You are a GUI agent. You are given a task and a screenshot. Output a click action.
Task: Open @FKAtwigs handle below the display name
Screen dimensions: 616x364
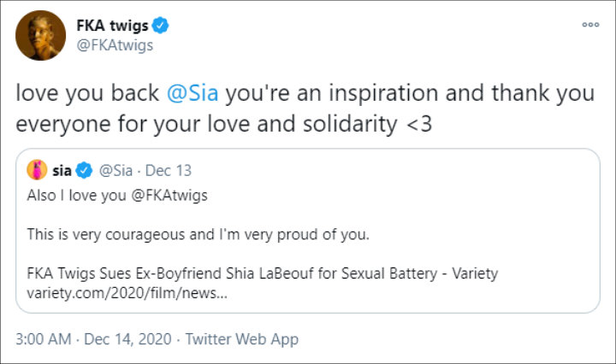(x=115, y=45)
